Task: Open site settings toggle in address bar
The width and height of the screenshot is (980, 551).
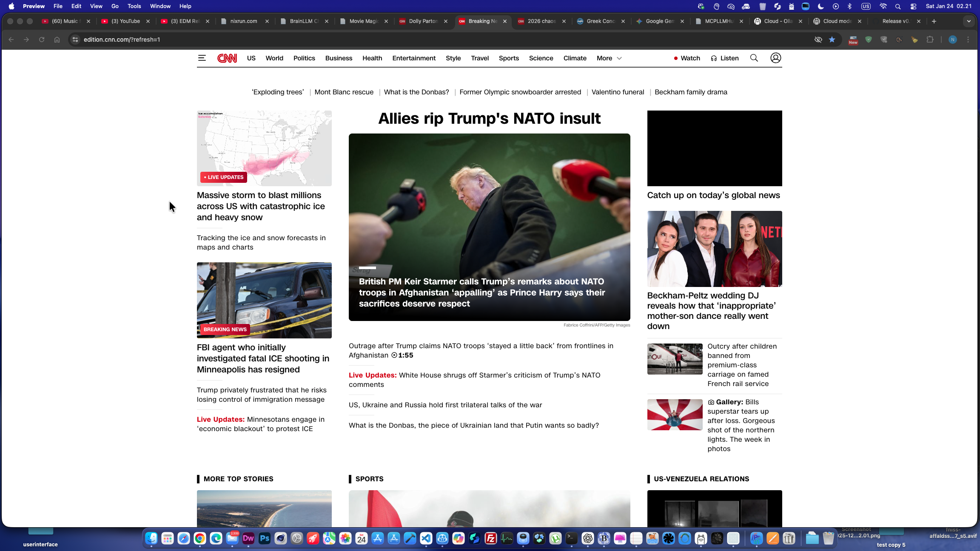Action: click(75, 40)
